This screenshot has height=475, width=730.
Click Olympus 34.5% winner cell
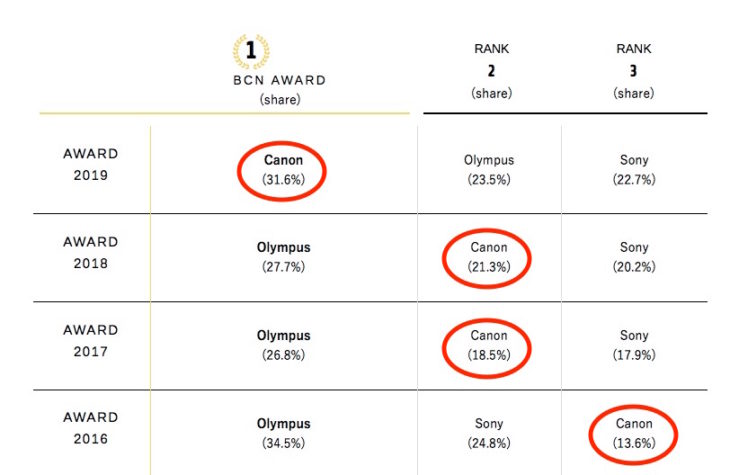[x=284, y=433]
